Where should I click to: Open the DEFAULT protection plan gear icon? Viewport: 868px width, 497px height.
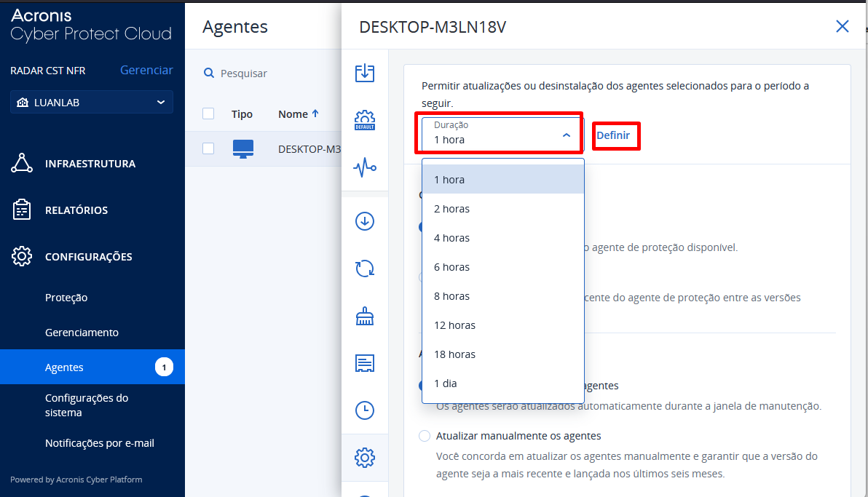364,120
